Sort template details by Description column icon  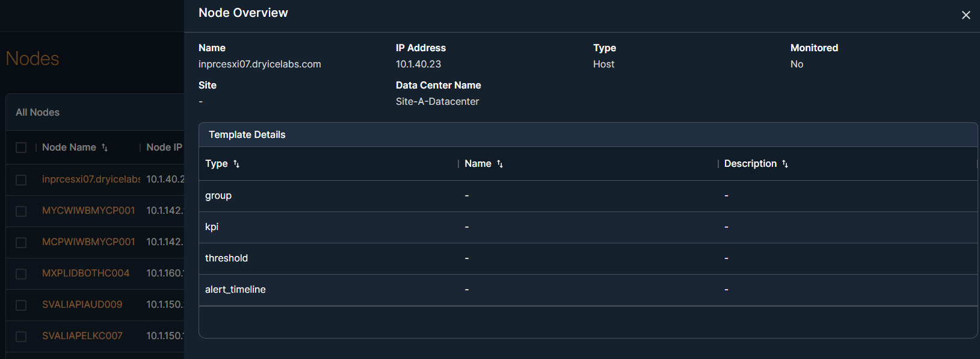coord(784,164)
